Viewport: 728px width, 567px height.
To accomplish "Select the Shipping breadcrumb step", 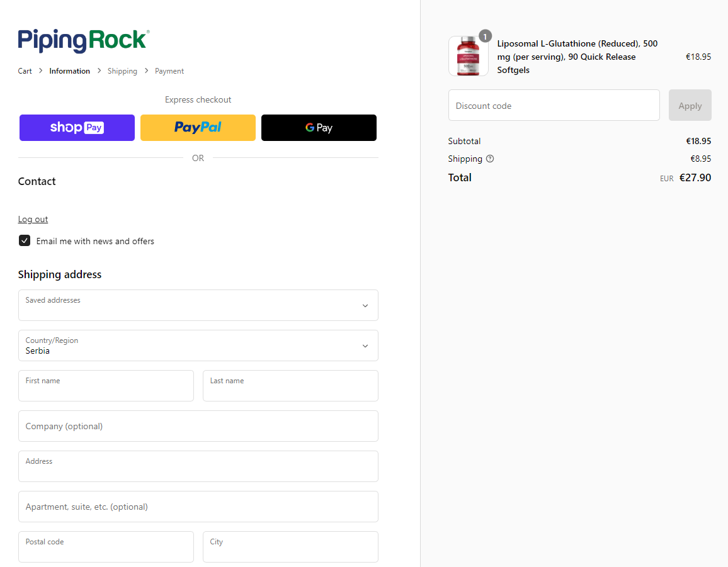I will pyautogui.click(x=122, y=71).
